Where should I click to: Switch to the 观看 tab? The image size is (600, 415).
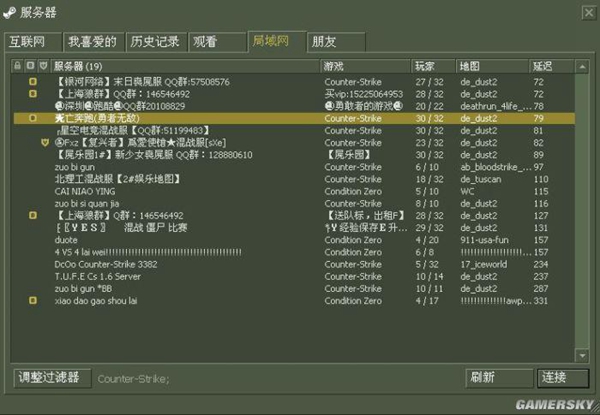click(217, 42)
